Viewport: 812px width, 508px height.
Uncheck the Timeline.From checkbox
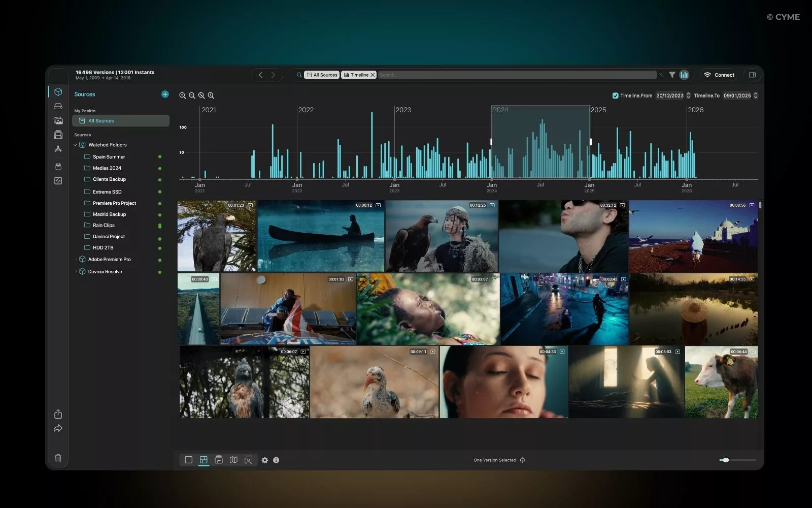click(x=615, y=96)
